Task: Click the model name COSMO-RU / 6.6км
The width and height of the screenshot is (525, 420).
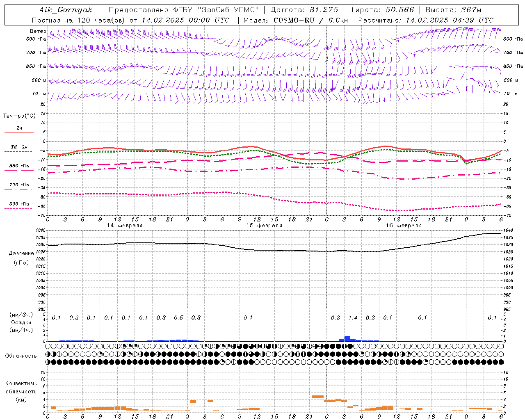Action: click(310, 20)
